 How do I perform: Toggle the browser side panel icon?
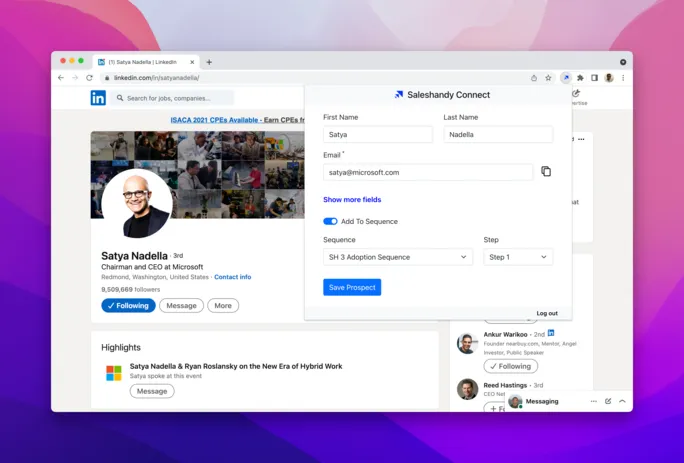coord(595,78)
